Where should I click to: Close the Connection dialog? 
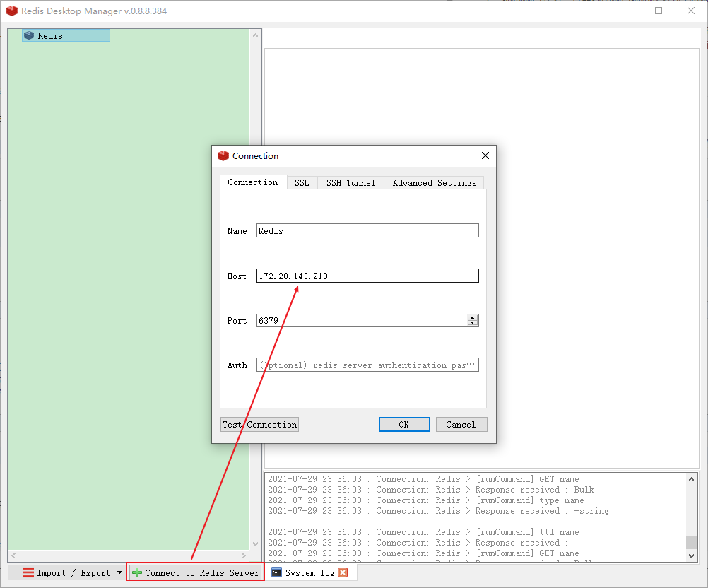pos(485,155)
